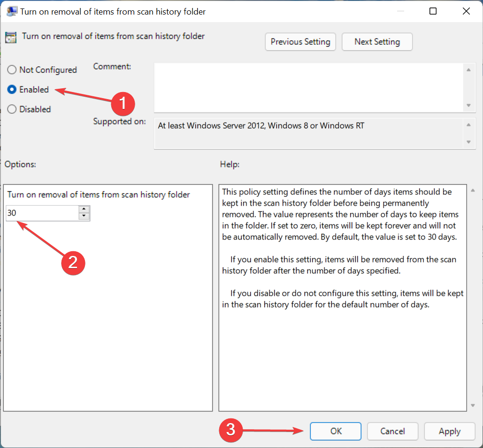This screenshot has height=448, width=483.
Task: Click Supported on scroll down arrow
Action: point(468,142)
